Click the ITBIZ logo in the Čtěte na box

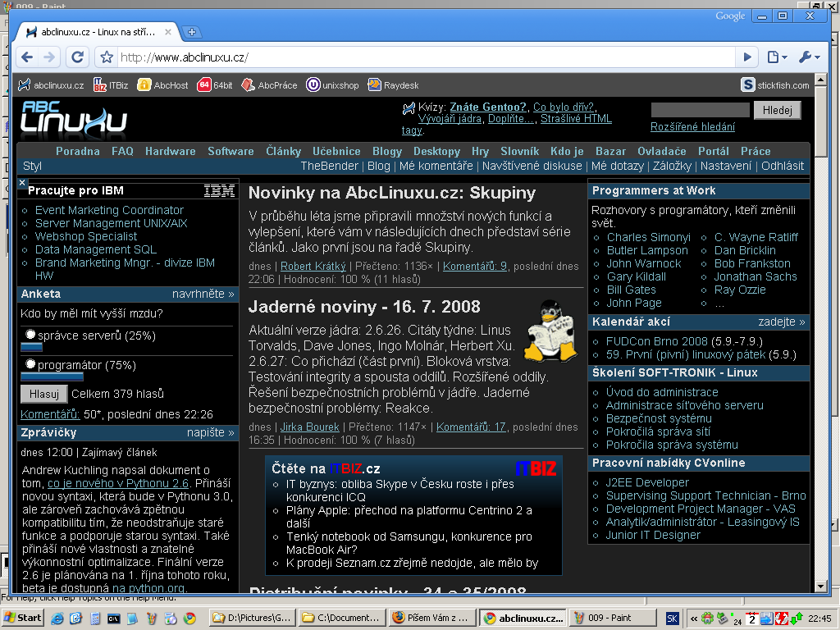(536, 468)
